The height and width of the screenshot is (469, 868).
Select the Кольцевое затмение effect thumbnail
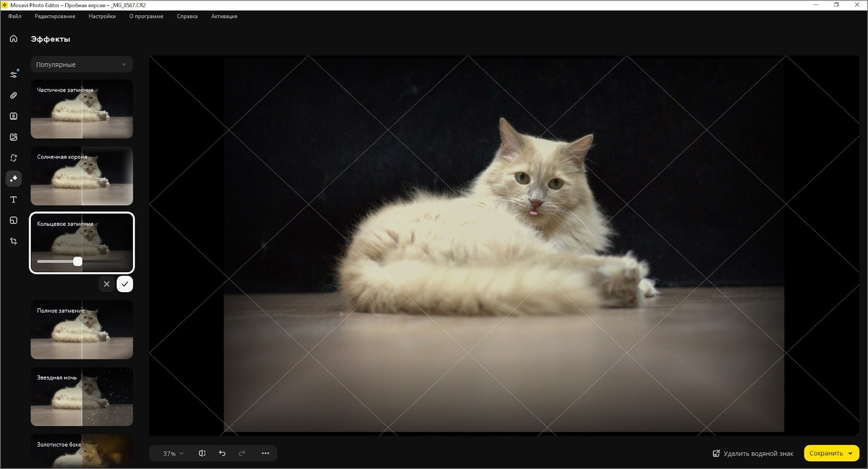pos(81,242)
